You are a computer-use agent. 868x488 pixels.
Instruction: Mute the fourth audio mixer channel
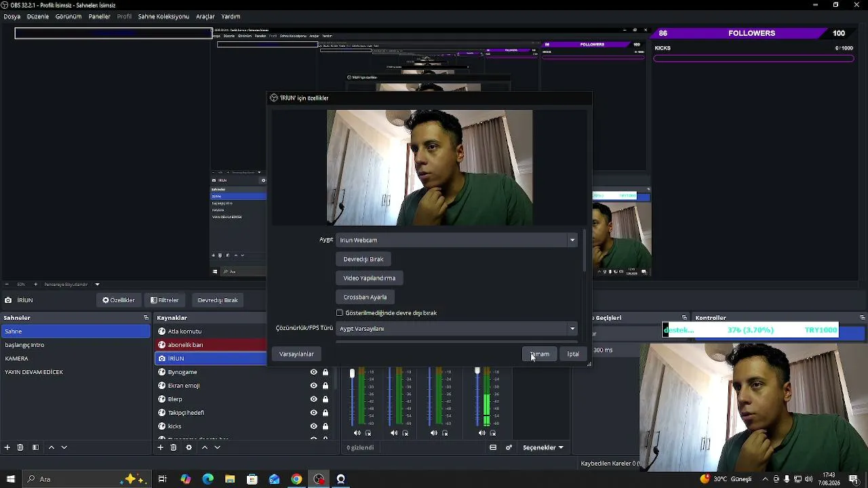click(482, 433)
